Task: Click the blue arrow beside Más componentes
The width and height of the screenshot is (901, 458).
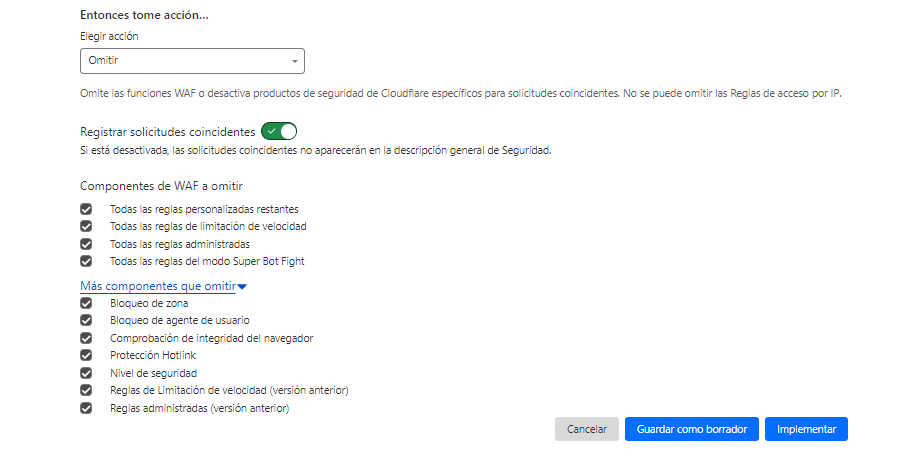Action: [242, 287]
